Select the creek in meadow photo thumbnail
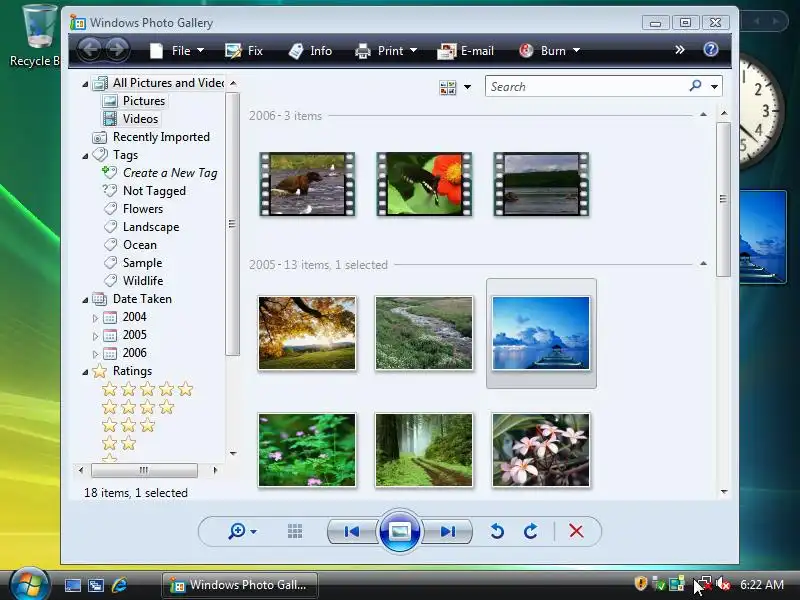The height and width of the screenshot is (600, 800). point(424,333)
